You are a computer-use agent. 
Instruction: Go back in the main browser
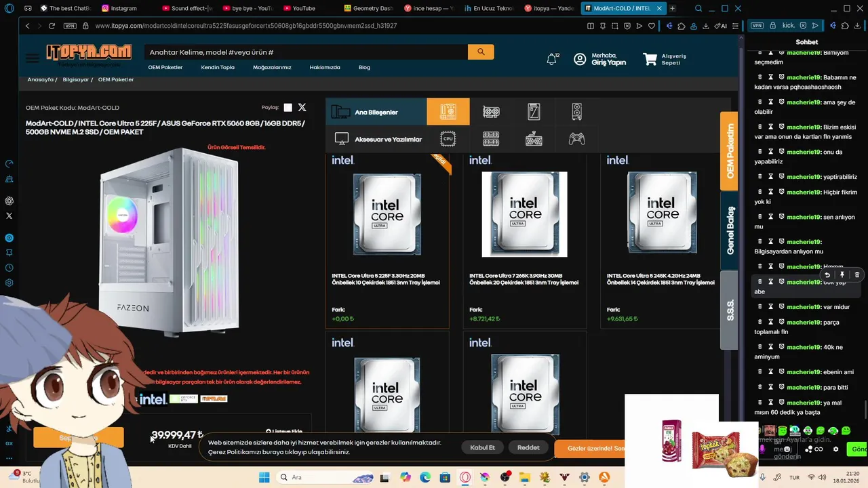pos(27,26)
